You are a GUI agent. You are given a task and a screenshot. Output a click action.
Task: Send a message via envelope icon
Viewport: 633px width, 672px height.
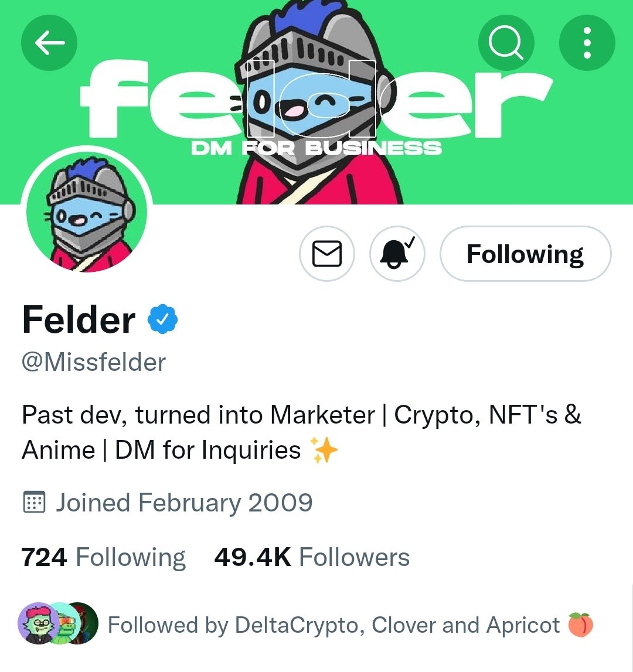(327, 254)
